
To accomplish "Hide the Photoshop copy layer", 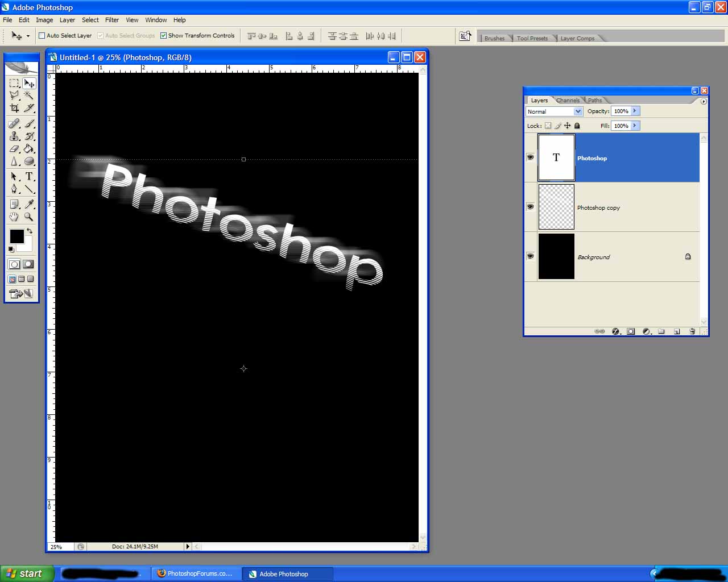I will point(530,207).
